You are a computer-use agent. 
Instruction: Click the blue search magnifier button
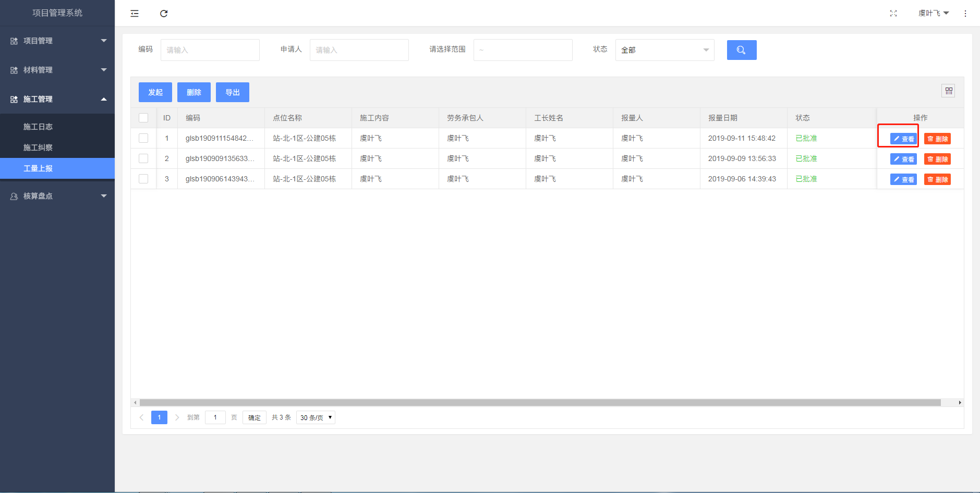pos(742,50)
